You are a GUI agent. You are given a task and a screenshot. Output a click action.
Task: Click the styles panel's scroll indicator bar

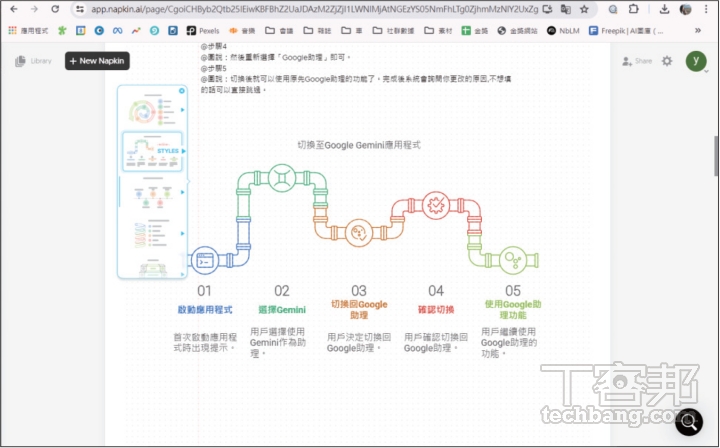pyautogui.click(x=119, y=191)
